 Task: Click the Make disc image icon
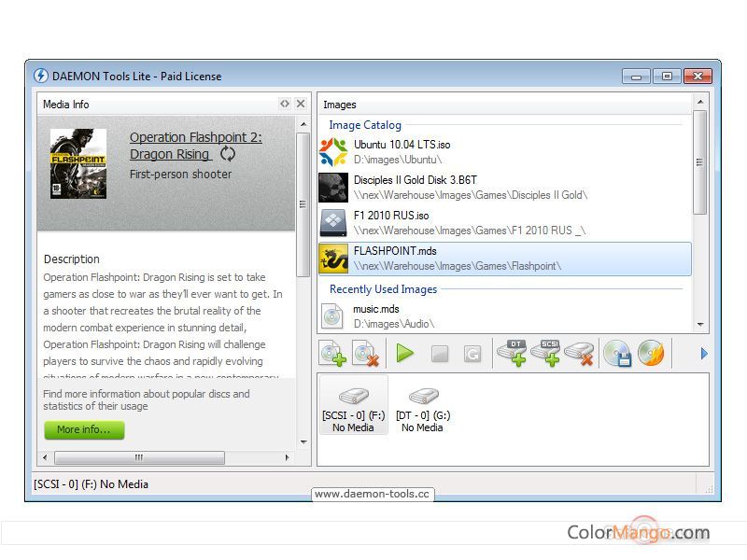(617, 354)
